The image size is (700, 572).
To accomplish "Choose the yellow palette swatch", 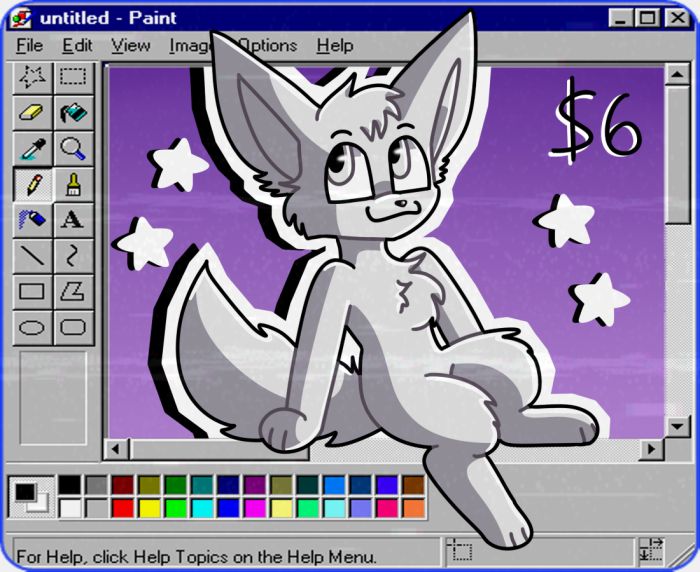I will (149, 508).
